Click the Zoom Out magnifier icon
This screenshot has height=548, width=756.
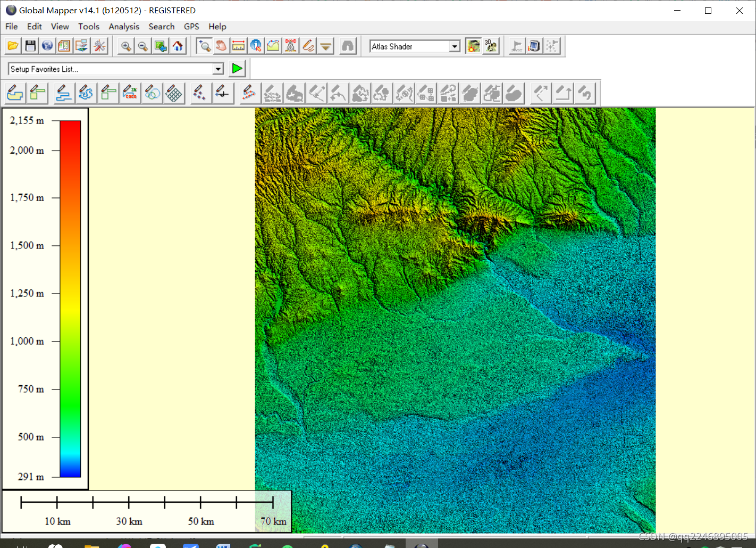coord(143,46)
